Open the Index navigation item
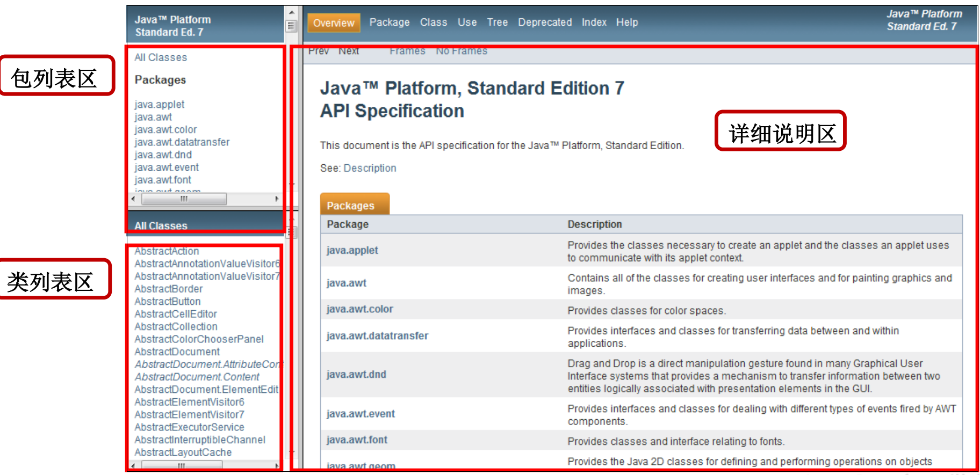The width and height of the screenshot is (980, 475). point(594,23)
